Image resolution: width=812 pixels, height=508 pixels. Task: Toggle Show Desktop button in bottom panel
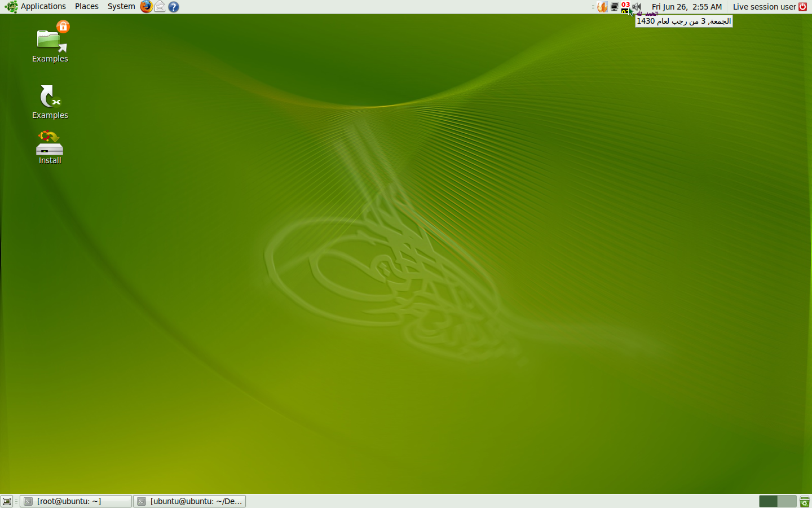pos(7,501)
